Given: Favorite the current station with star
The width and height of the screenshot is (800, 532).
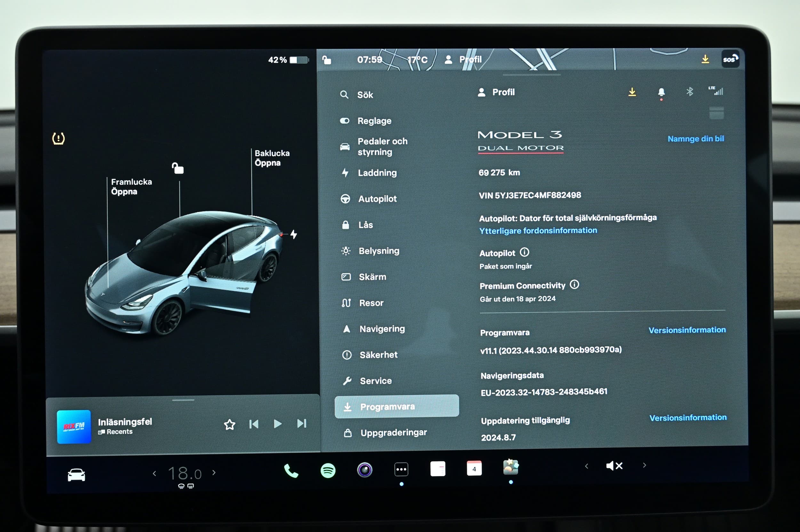Looking at the screenshot, I should point(230,425).
